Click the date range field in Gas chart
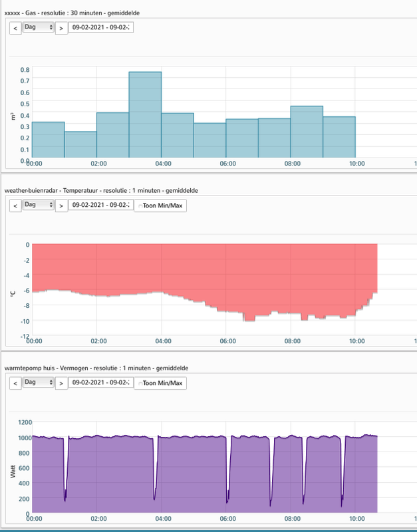Viewport: 417px width, 532px height. click(x=101, y=27)
